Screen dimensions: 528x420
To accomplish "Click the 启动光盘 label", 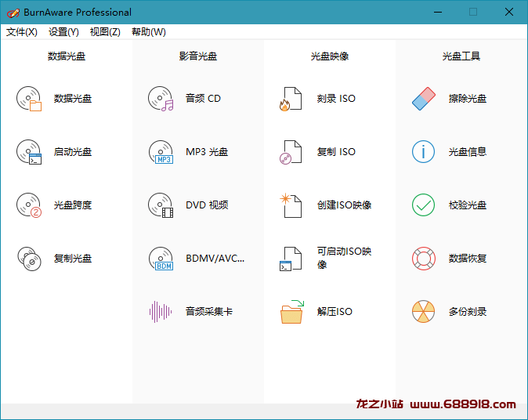I will click(73, 152).
